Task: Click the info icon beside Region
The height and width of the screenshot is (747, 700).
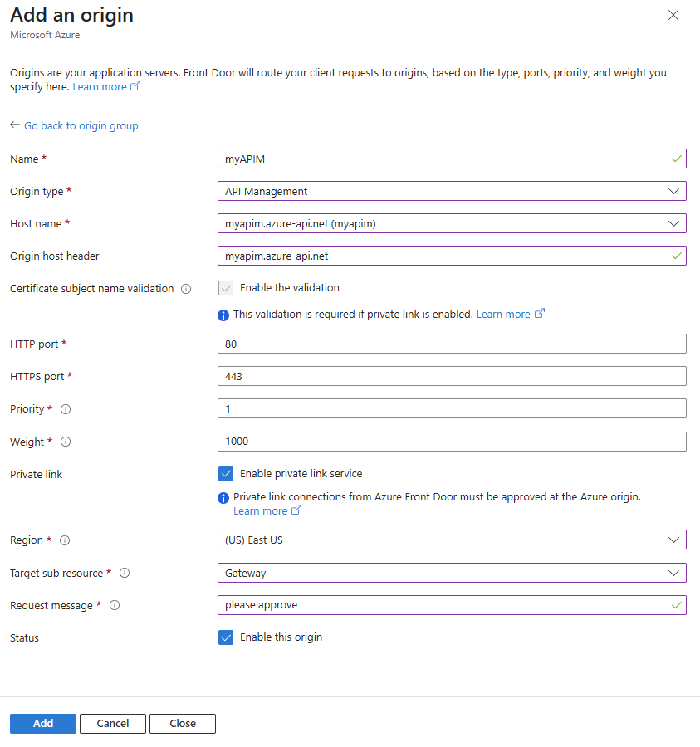Action: [65, 540]
